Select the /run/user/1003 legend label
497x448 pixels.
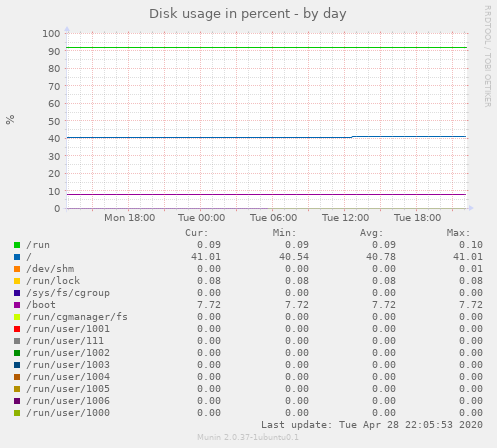[68, 365]
